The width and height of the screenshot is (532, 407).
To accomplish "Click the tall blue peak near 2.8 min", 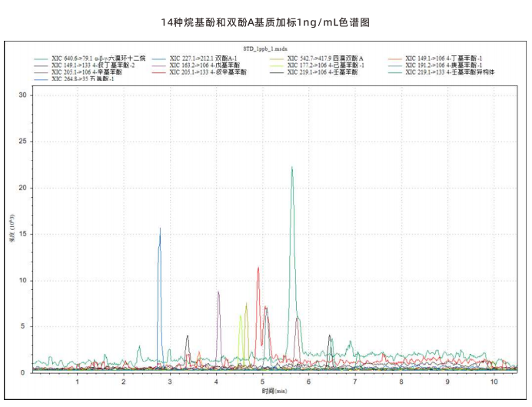I will (x=160, y=299).
